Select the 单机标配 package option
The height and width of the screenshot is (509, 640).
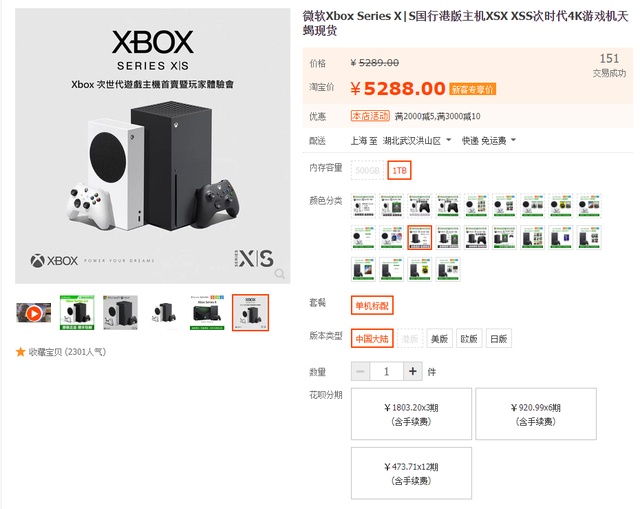[372, 305]
